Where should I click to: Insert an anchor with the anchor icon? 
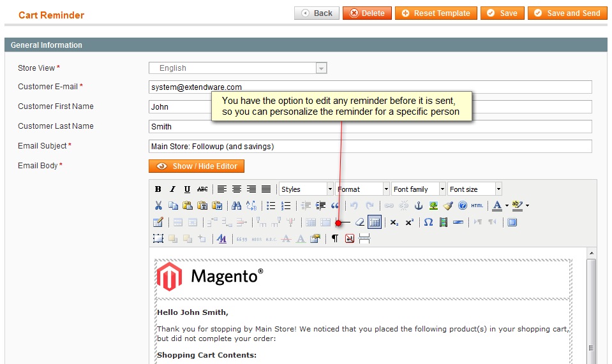pyautogui.click(x=419, y=206)
